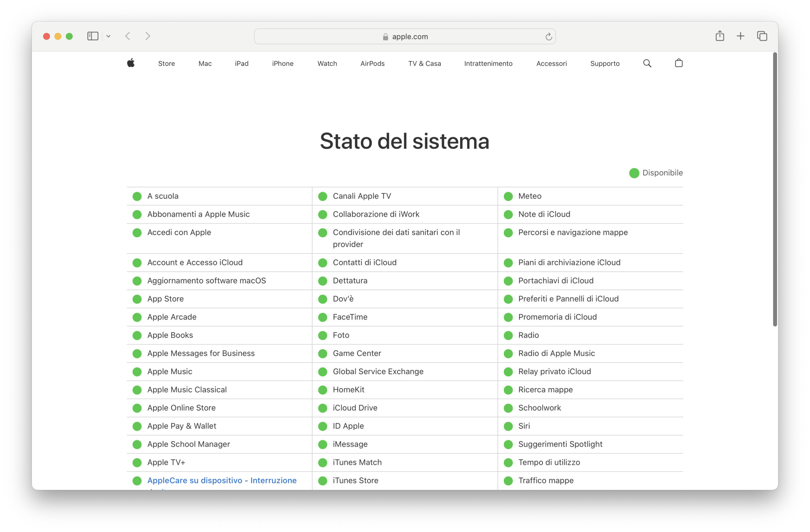Select the 'Relay privato iCloud' text
Screen dimensions: 810x532
554,371
